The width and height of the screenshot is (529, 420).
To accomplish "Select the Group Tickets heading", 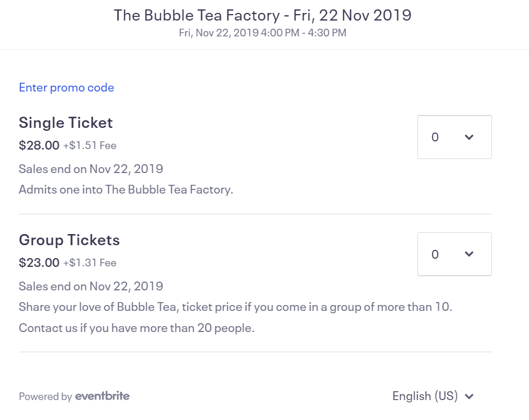I will pos(69,240).
